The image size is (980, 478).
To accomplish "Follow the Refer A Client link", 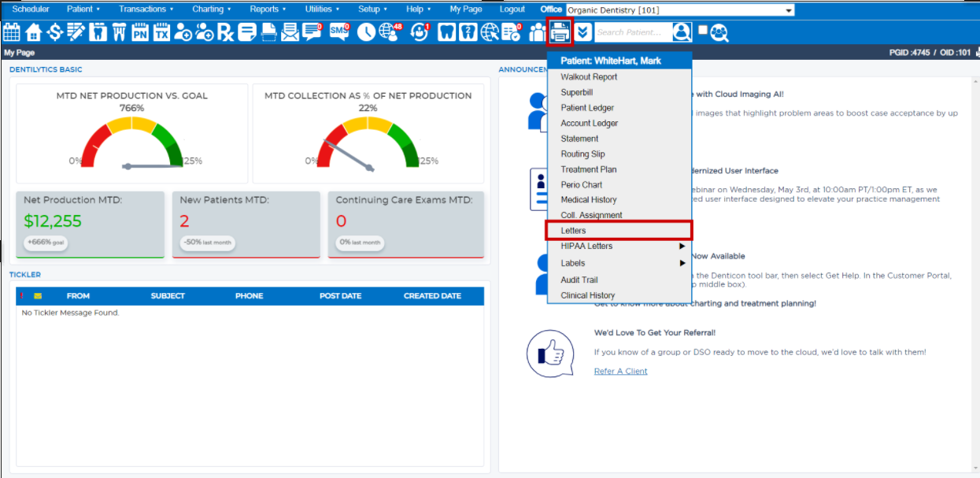I will point(620,372).
